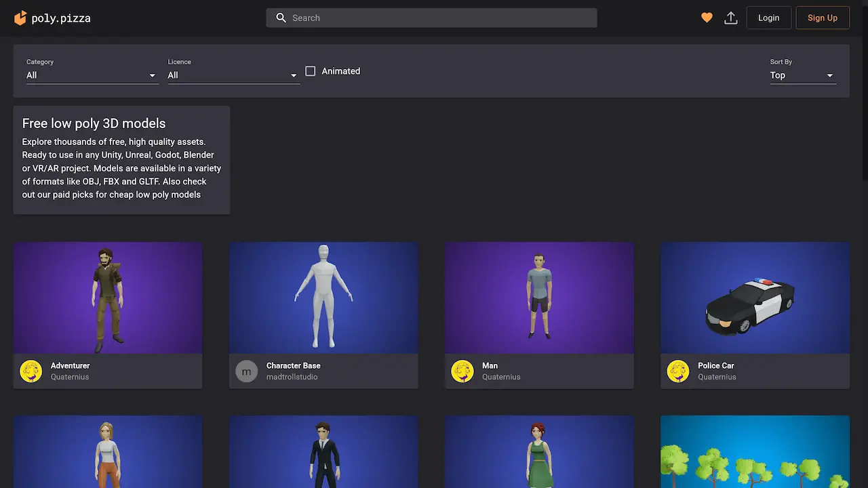Click the Police Car title link
This screenshot has height=488, width=868.
pos(716,365)
